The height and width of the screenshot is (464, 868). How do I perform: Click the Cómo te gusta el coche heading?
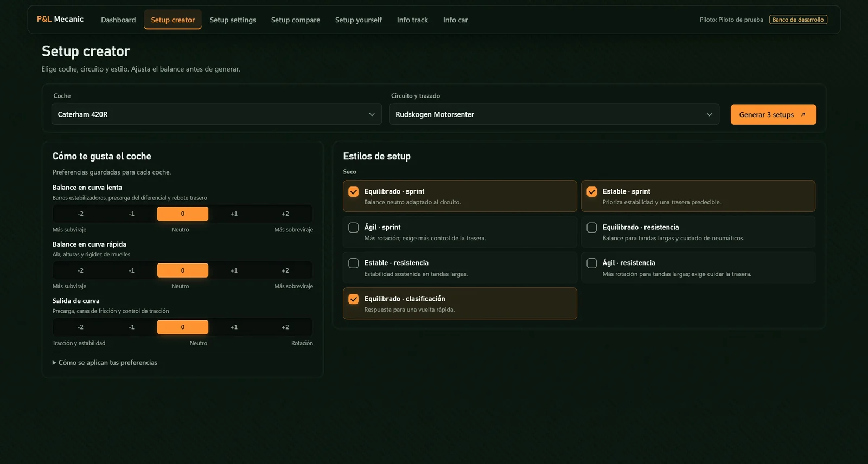point(102,156)
